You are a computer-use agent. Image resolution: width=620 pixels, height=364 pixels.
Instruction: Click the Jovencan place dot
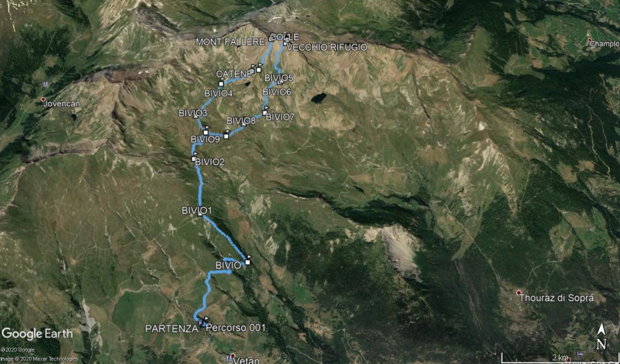point(44,100)
